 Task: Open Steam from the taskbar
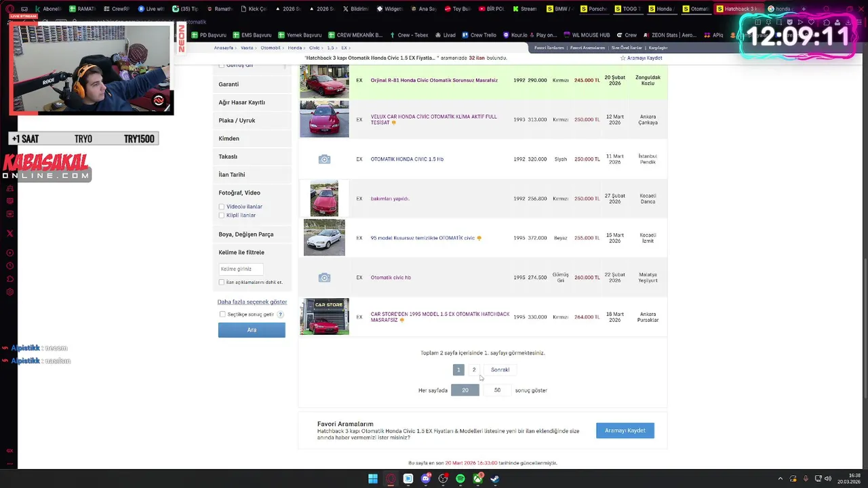[495, 479]
